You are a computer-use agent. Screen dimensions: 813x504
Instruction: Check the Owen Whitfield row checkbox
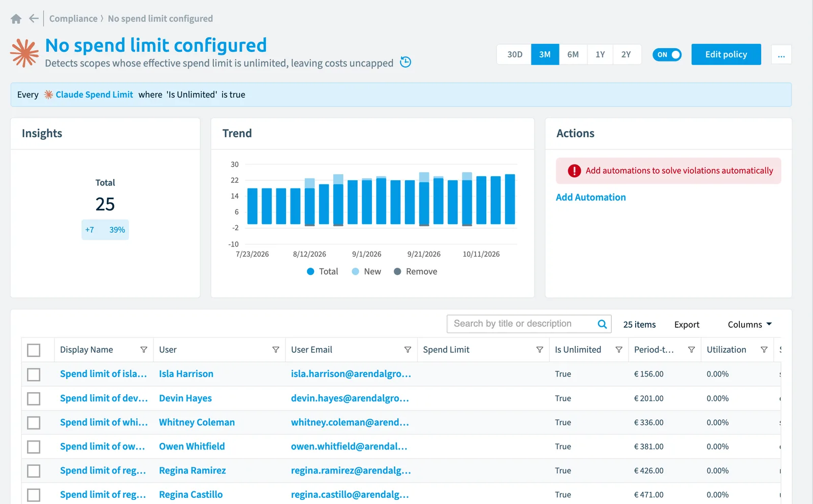point(34,447)
